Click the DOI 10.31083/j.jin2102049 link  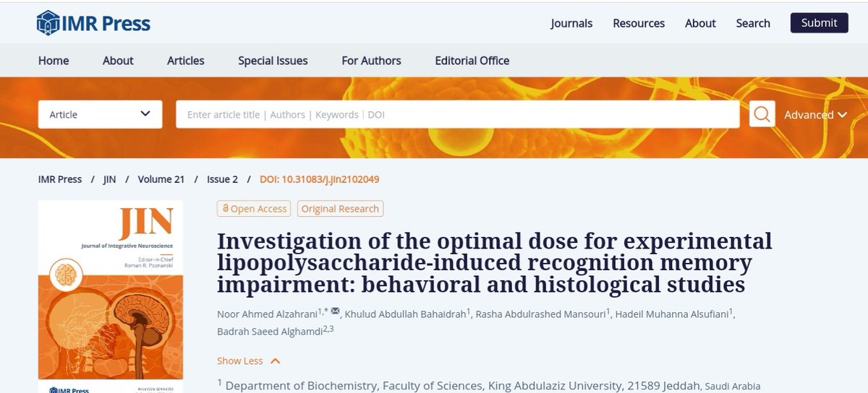pyautogui.click(x=320, y=179)
